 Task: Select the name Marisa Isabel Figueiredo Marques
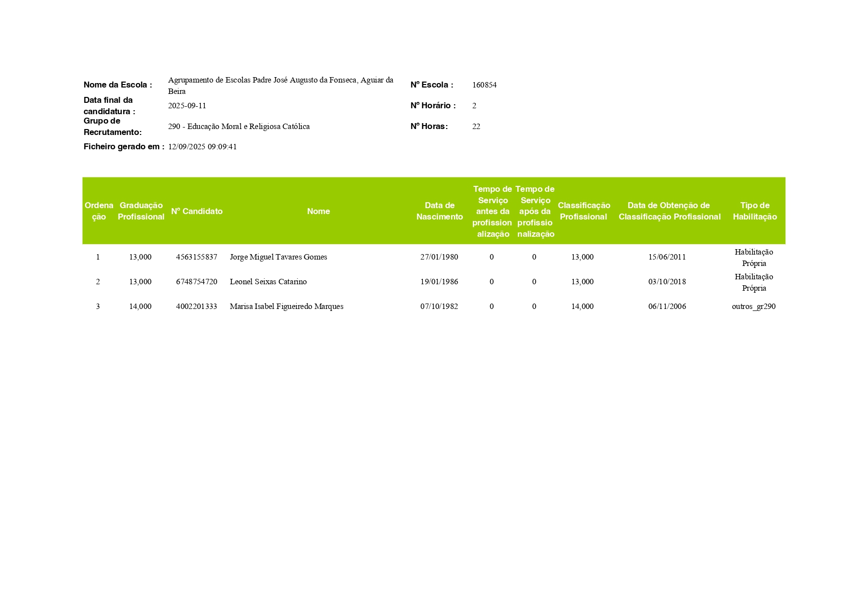pyautogui.click(x=286, y=306)
